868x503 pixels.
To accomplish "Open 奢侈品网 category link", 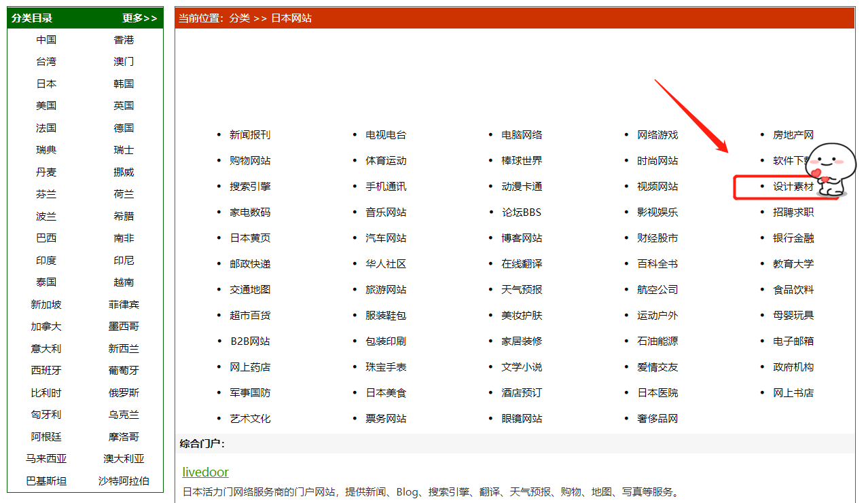I will click(x=657, y=419).
